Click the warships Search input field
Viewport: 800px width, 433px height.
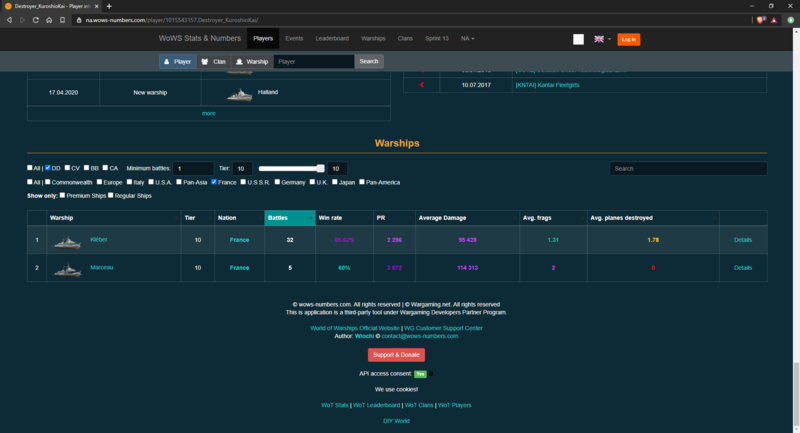point(688,168)
